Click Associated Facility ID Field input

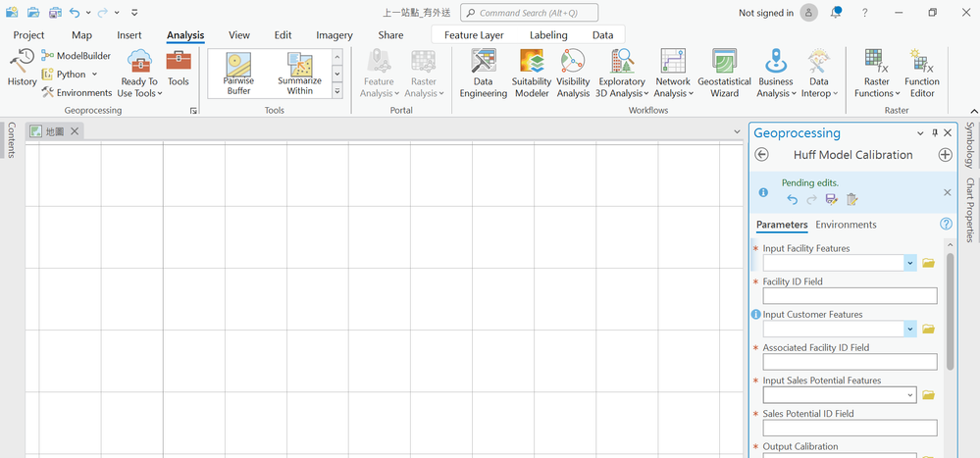coord(850,362)
